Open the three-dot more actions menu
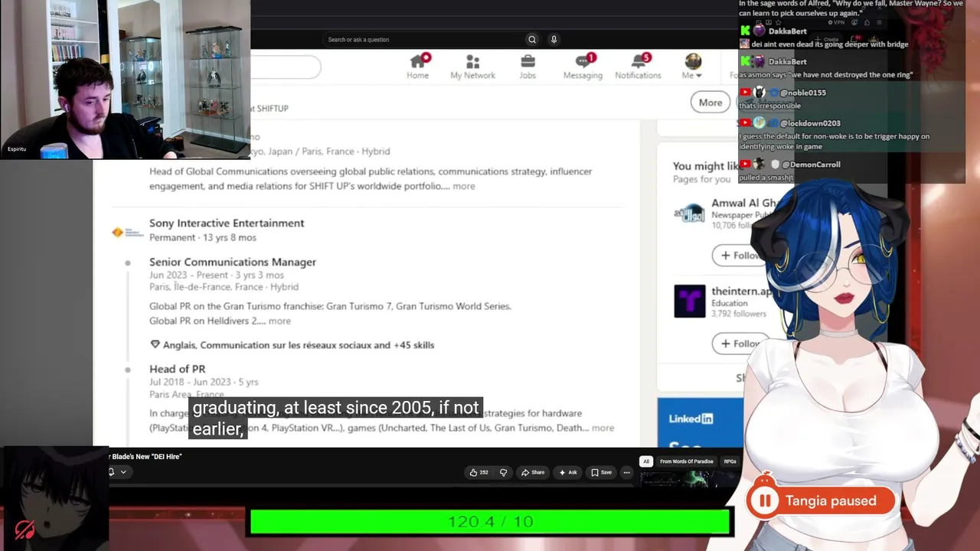980x551 pixels. (626, 472)
